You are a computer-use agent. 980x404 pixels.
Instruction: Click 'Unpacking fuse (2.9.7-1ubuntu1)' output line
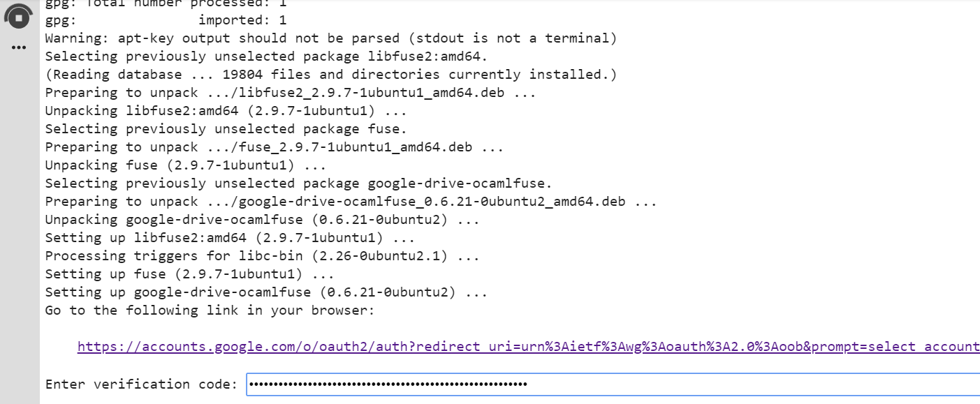click(185, 165)
